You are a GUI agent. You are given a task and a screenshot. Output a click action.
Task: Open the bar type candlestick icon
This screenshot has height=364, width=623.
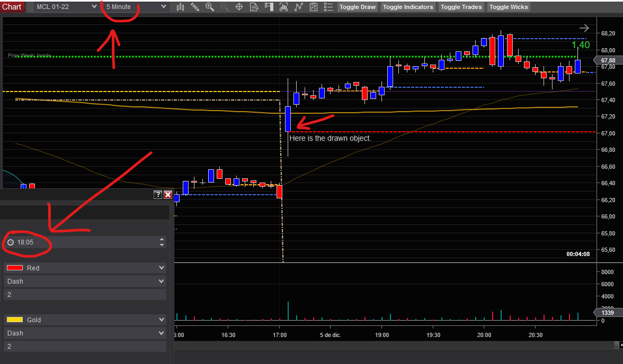pyautogui.click(x=180, y=7)
